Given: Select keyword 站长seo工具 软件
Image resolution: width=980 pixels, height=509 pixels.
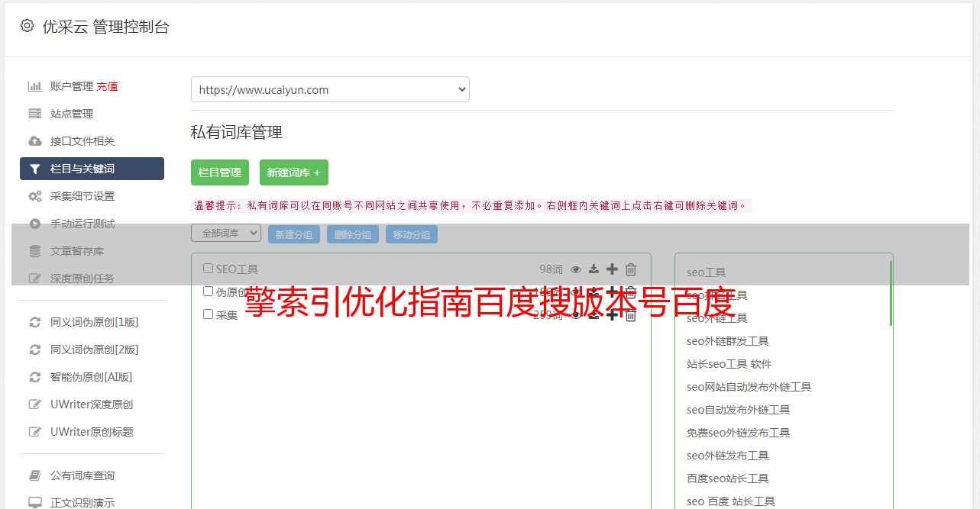Looking at the screenshot, I should [729, 364].
